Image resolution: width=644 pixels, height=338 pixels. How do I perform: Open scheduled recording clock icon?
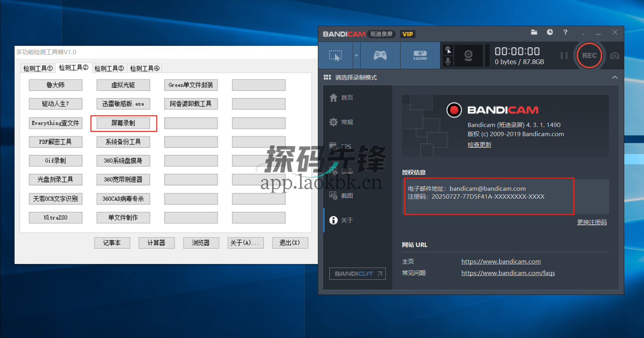(x=550, y=32)
